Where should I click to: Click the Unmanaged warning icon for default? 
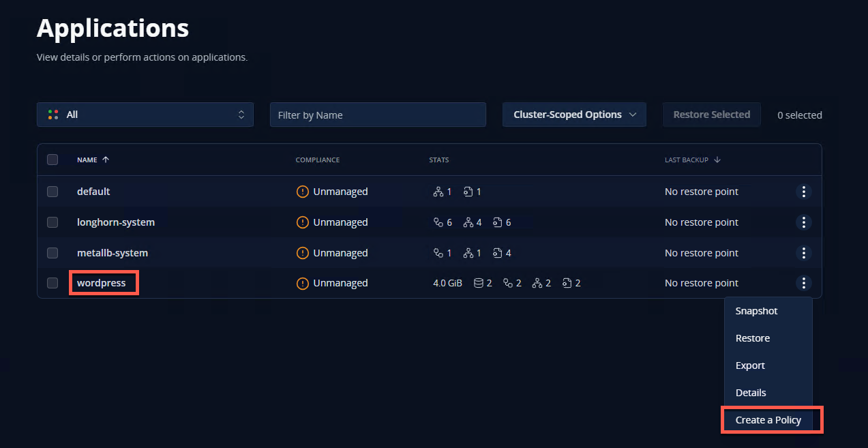(x=303, y=192)
